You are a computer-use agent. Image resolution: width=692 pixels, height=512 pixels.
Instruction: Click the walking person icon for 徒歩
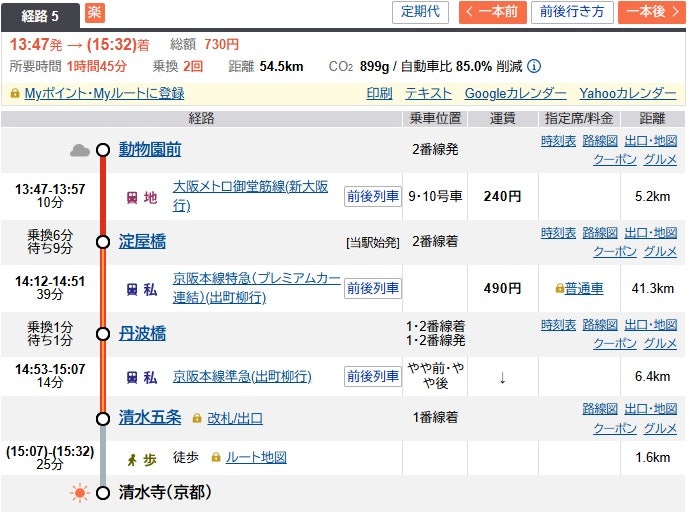coord(130,458)
